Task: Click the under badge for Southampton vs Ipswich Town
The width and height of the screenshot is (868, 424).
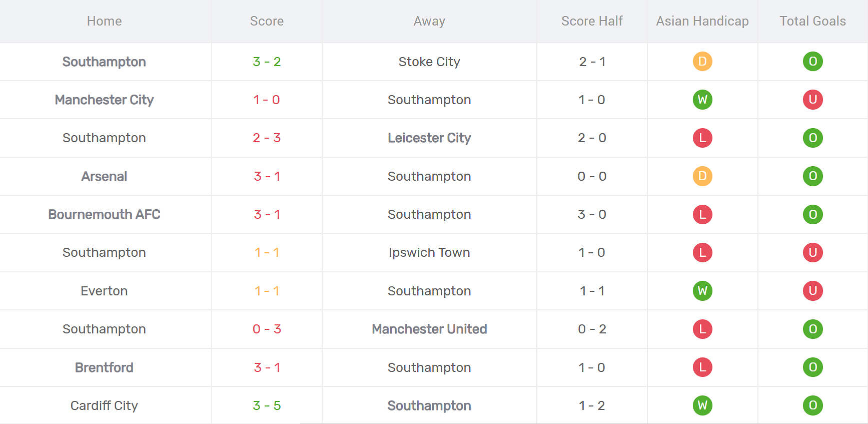Action: 812,252
